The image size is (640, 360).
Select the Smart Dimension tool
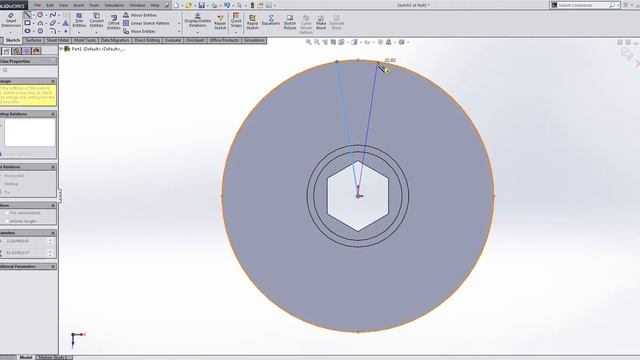pyautogui.click(x=11, y=20)
